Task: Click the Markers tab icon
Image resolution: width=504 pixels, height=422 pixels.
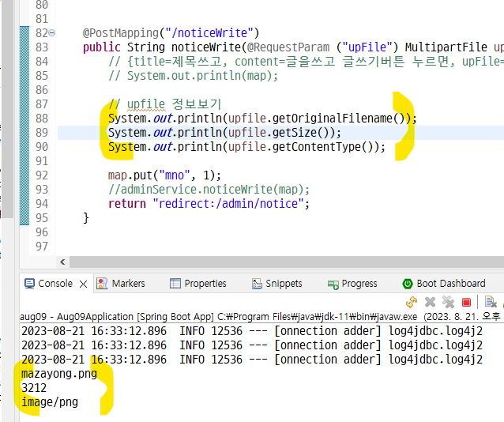Action: (102, 284)
